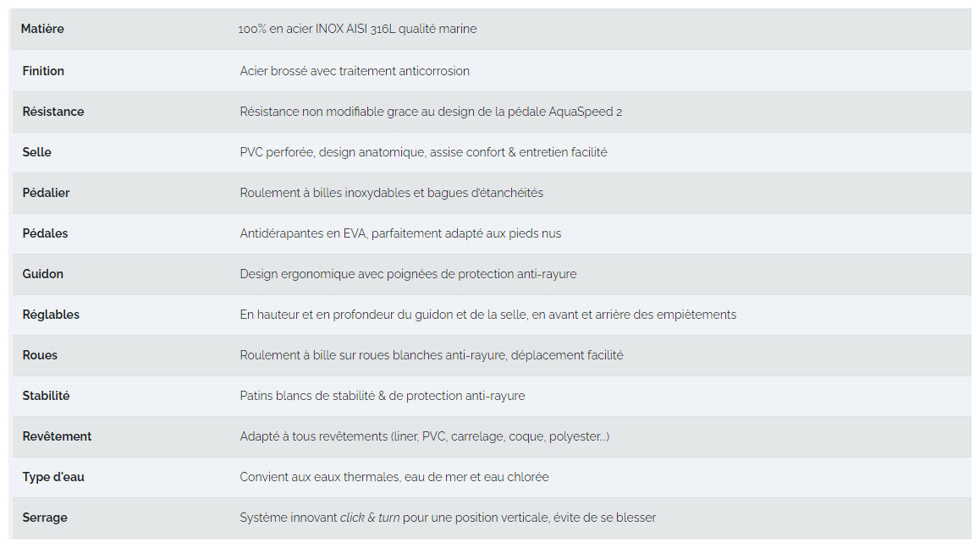Screen dimensions: 980x548
Task: Click the eaux thermales water type text
Action: tap(394, 477)
